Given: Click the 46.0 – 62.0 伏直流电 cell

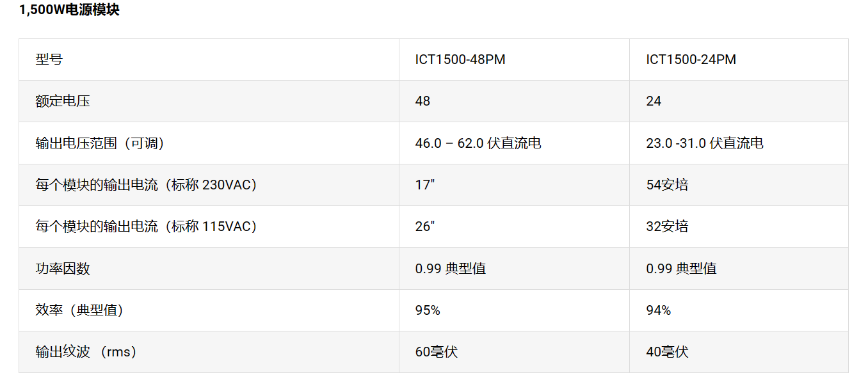Looking at the screenshot, I should pyautogui.click(x=478, y=143).
